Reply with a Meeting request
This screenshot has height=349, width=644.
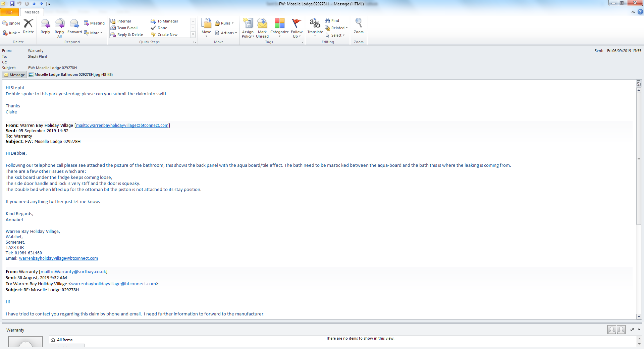tap(94, 23)
